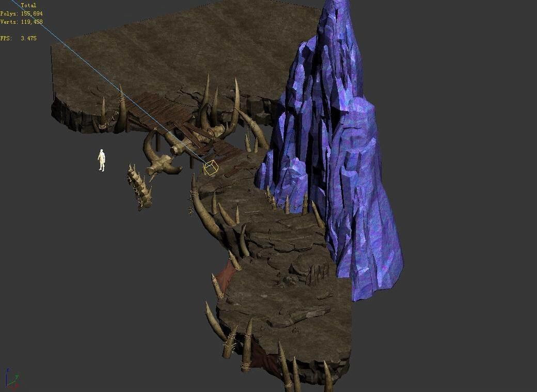537x392 pixels.
Task: Select the bone spine model near figure
Action: (140, 186)
